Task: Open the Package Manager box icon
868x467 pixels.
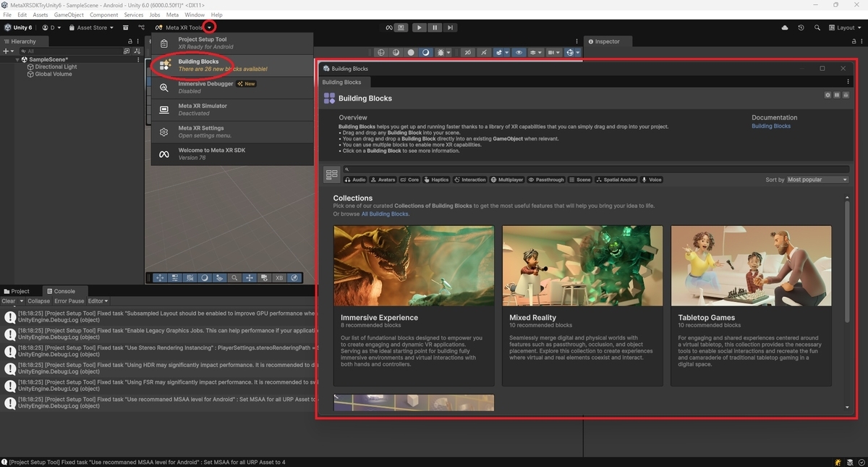Action: coord(126,28)
